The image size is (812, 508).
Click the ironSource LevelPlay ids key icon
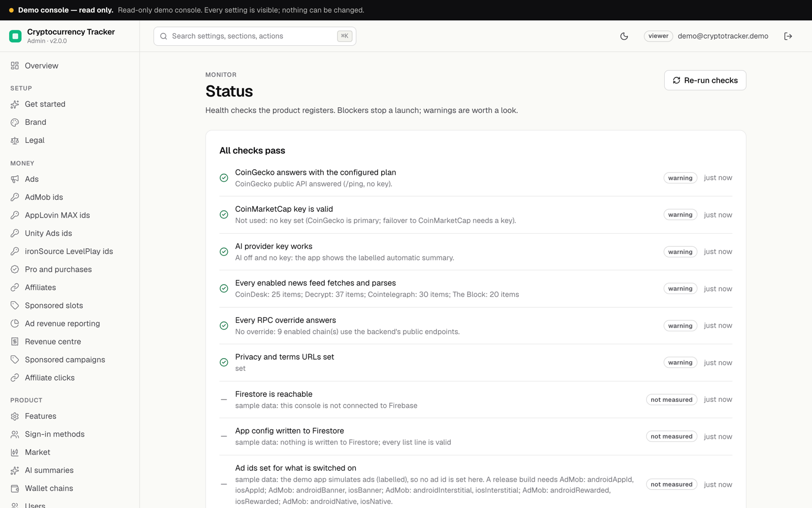15,251
